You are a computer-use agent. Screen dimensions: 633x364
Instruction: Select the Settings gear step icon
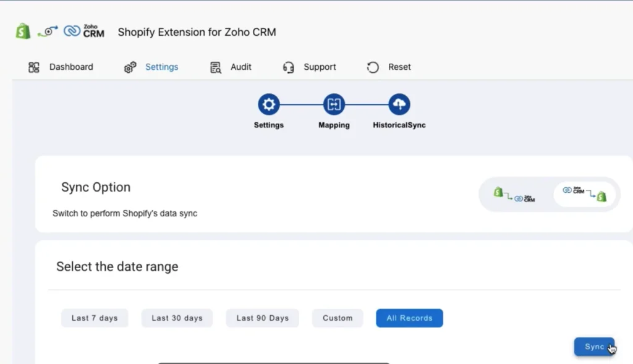(268, 104)
